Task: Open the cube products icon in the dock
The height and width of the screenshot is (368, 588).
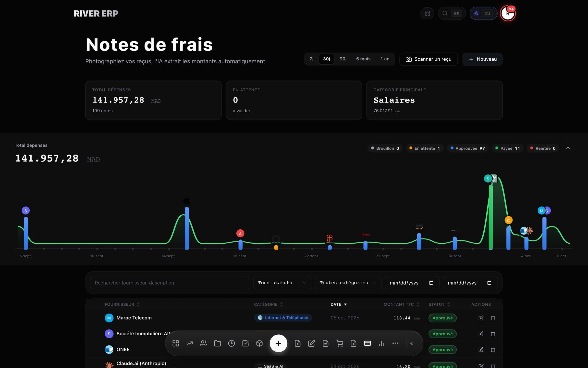Action: click(x=259, y=343)
